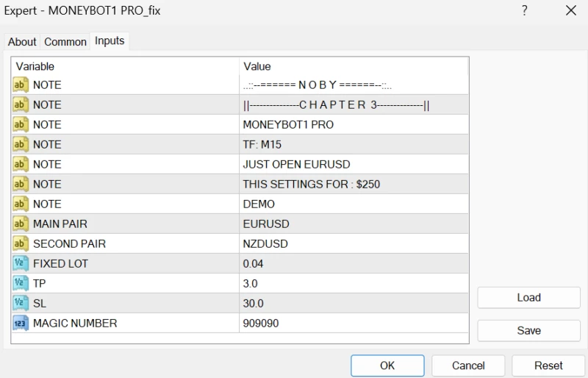Image resolution: width=588 pixels, height=378 pixels.
Task: Select the MAGIC NUMBER value 909090
Action: [x=261, y=323]
